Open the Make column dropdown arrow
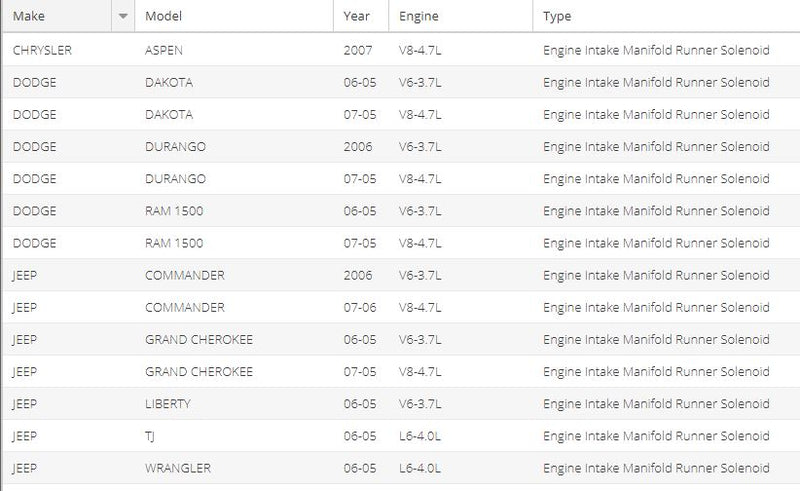This screenshot has width=800, height=491. click(x=123, y=16)
